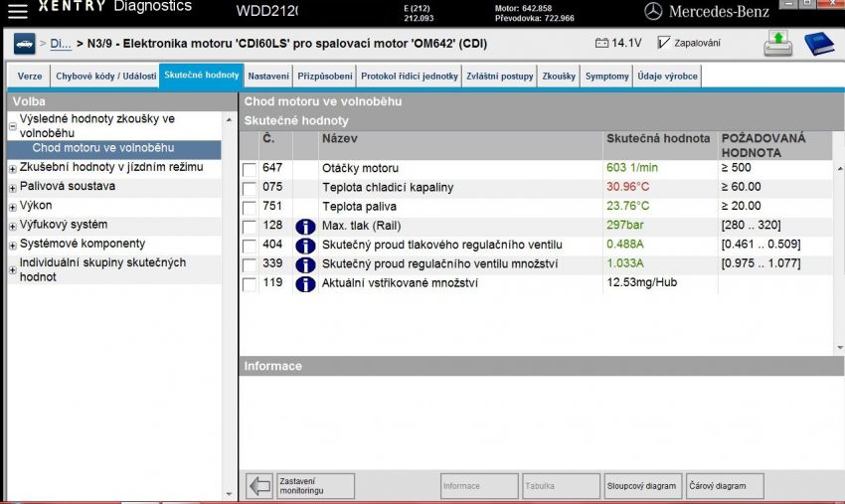
Task: Select Chod motoru ve volnoběhu tree item
Action: point(113,149)
